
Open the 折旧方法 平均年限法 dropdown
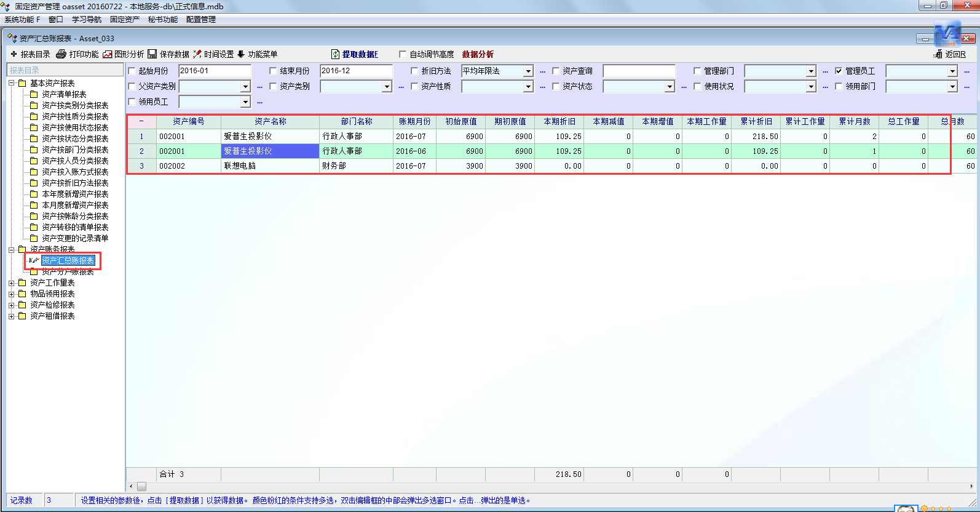[528, 71]
